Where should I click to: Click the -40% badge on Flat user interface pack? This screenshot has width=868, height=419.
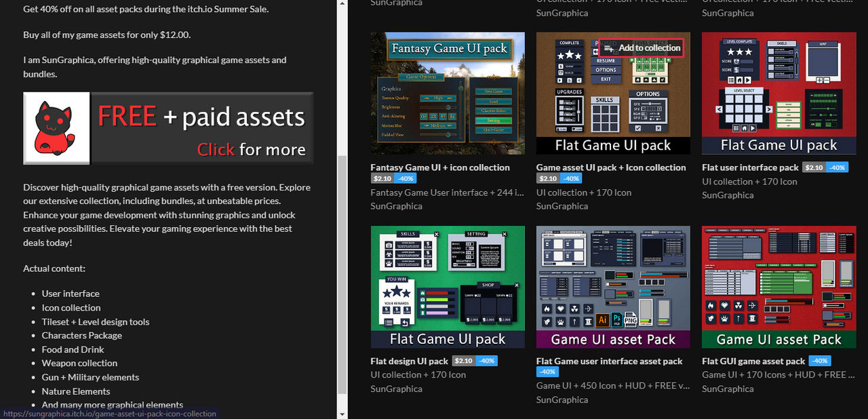(x=836, y=167)
